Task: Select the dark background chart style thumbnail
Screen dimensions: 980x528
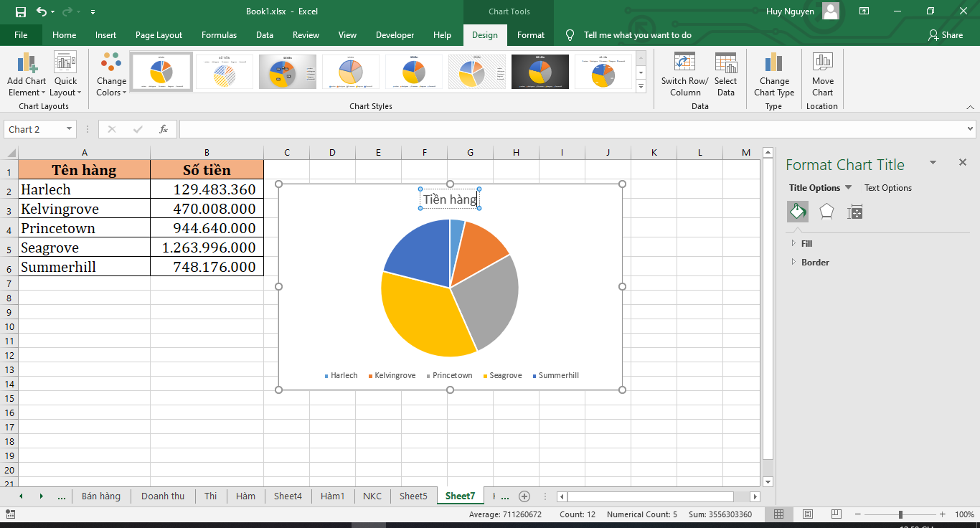Action: pyautogui.click(x=540, y=72)
